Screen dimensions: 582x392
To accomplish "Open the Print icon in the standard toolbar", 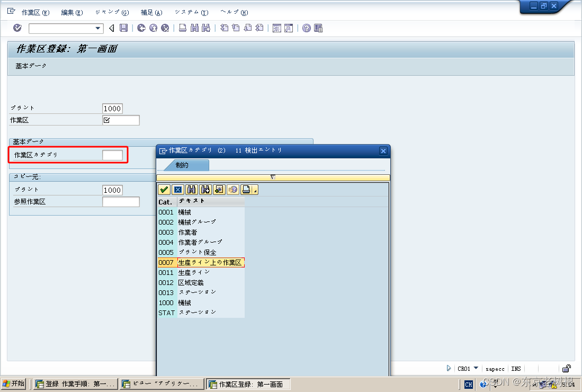I will coord(183,28).
